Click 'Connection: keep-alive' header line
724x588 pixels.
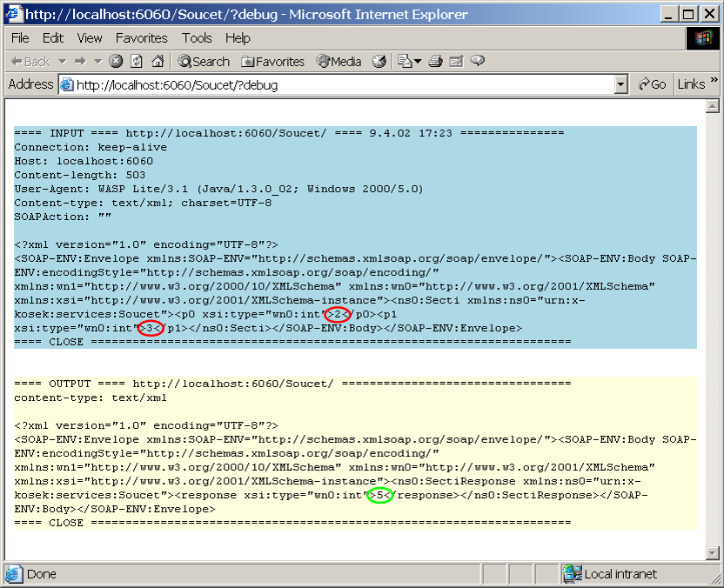pos(90,147)
